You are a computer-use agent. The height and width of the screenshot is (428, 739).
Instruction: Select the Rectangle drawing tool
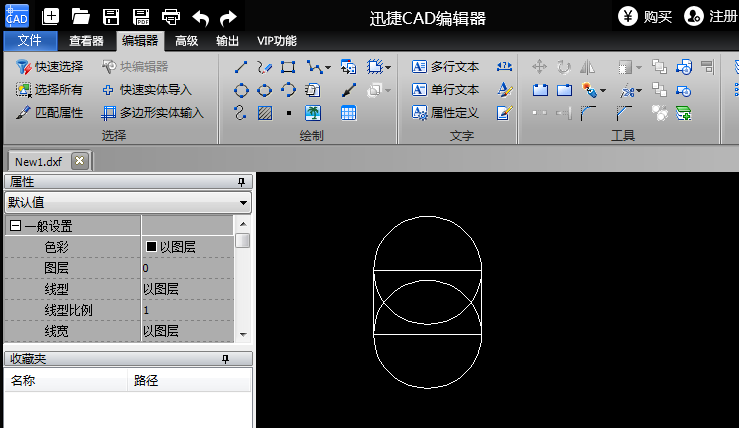tap(288, 67)
